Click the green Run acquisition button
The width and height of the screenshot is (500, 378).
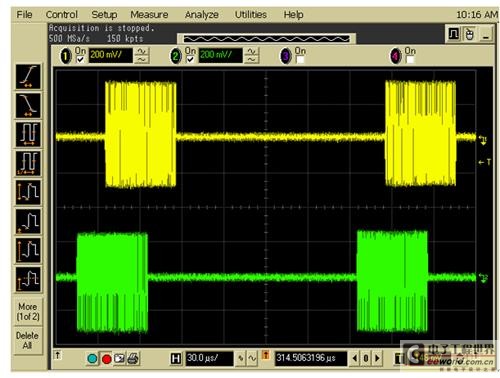click(92, 359)
